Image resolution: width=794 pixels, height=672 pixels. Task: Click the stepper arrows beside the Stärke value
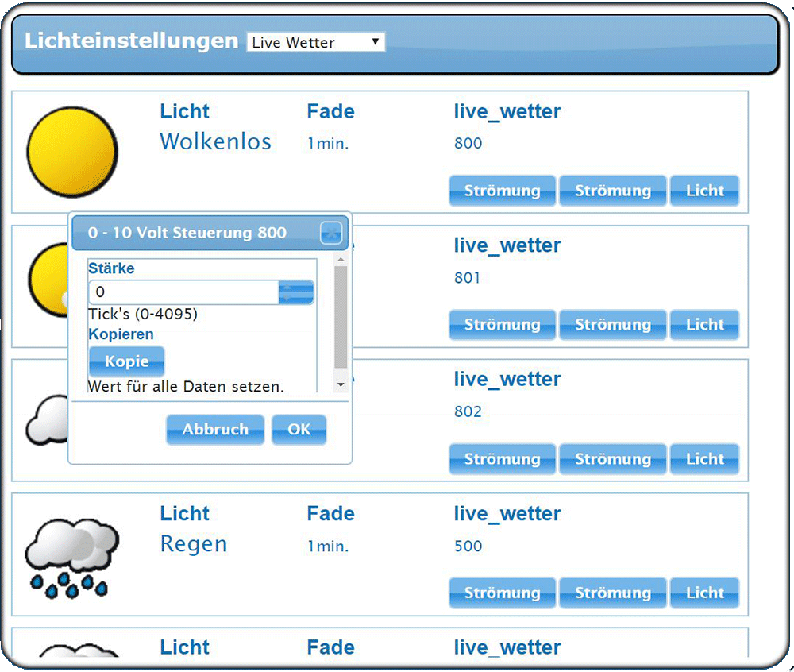pos(296,292)
